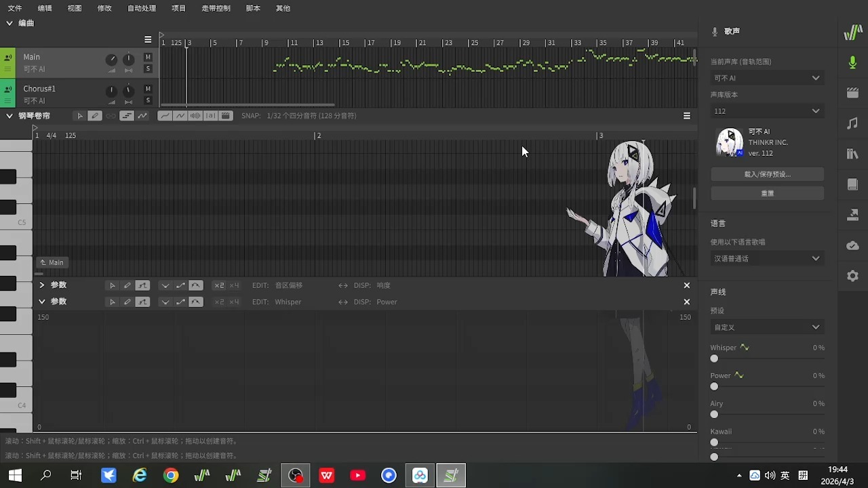Viewport: 868px width, 488px height.
Task: Open the cloud license panel icon
Action: pyautogui.click(x=852, y=245)
